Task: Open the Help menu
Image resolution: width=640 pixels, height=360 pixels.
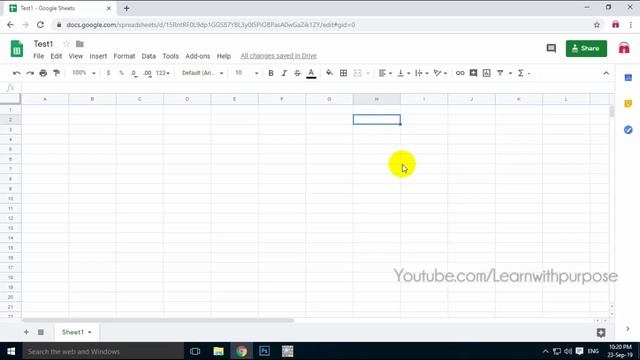Action: 224,56
